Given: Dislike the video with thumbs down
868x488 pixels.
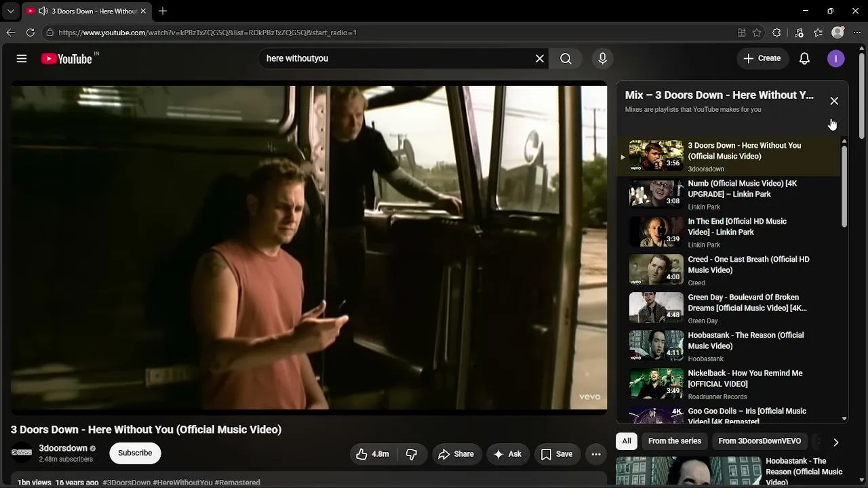Looking at the screenshot, I should point(412,454).
